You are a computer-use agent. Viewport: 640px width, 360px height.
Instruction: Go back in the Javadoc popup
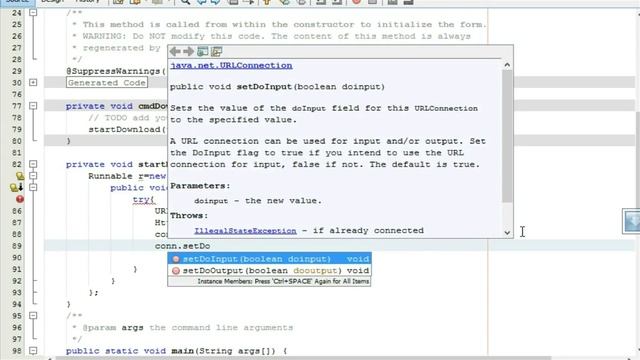pos(175,51)
